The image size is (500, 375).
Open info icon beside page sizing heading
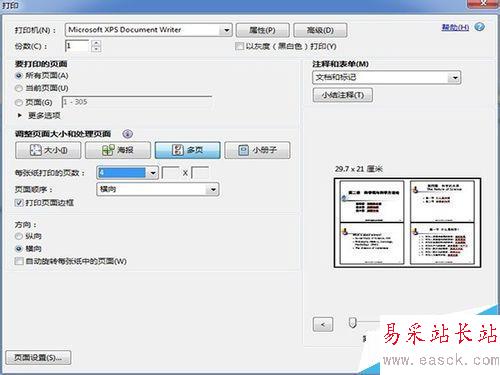click(x=128, y=134)
